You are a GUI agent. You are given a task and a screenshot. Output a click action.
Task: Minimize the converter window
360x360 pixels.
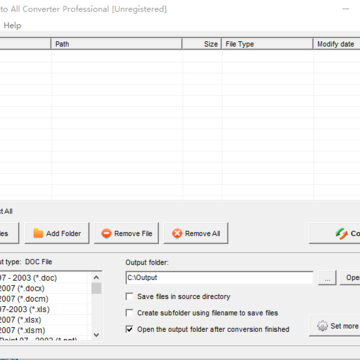click(346, 9)
